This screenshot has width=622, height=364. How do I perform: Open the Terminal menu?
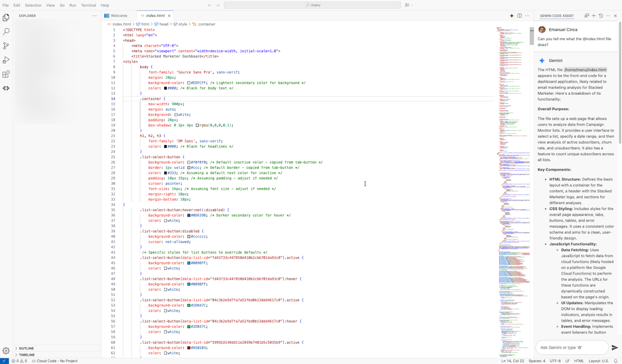point(88,5)
